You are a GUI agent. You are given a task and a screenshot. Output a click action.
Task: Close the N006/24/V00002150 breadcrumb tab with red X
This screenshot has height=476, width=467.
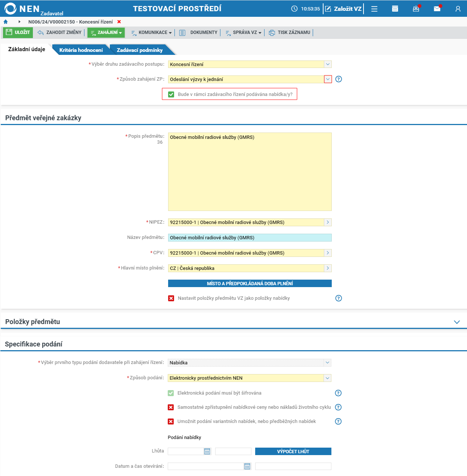pos(119,22)
